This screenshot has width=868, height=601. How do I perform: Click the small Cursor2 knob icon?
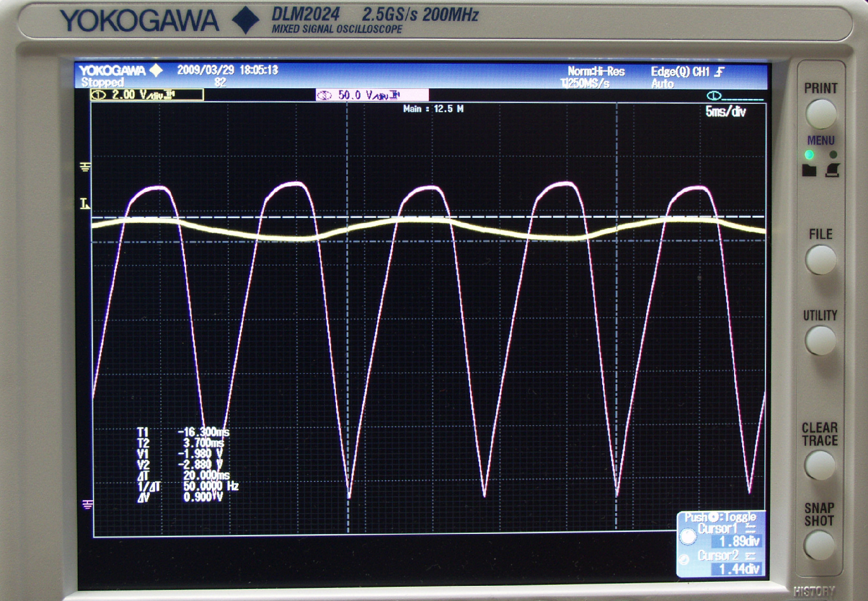point(684,559)
